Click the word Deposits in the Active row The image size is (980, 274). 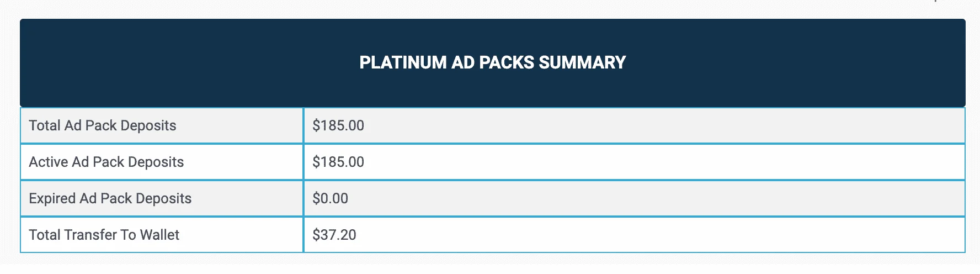click(x=156, y=162)
